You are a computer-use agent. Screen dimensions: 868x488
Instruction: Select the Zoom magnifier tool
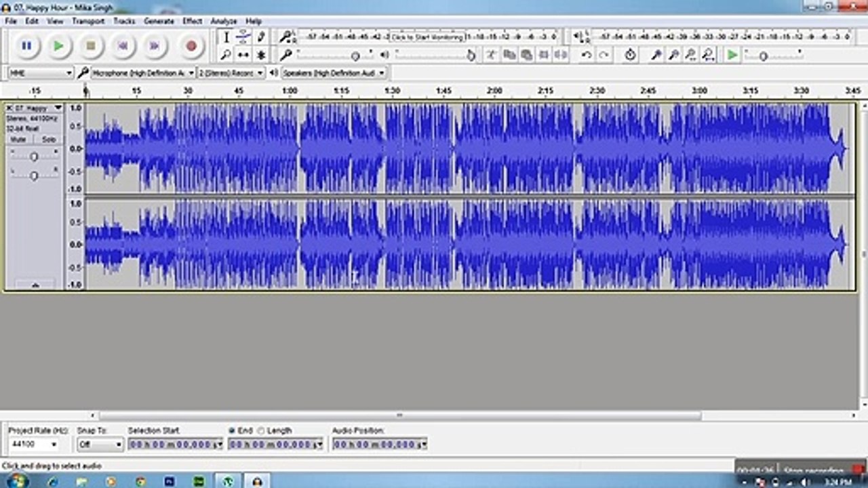226,55
